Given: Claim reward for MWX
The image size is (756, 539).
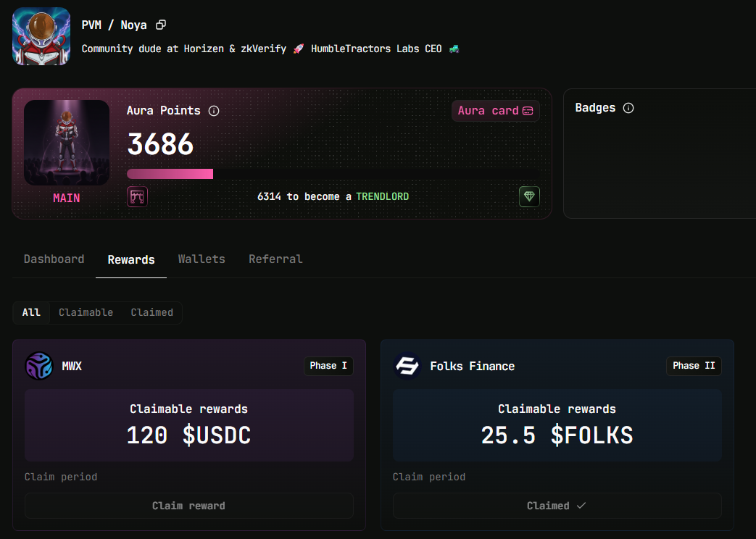Looking at the screenshot, I should pos(189,506).
